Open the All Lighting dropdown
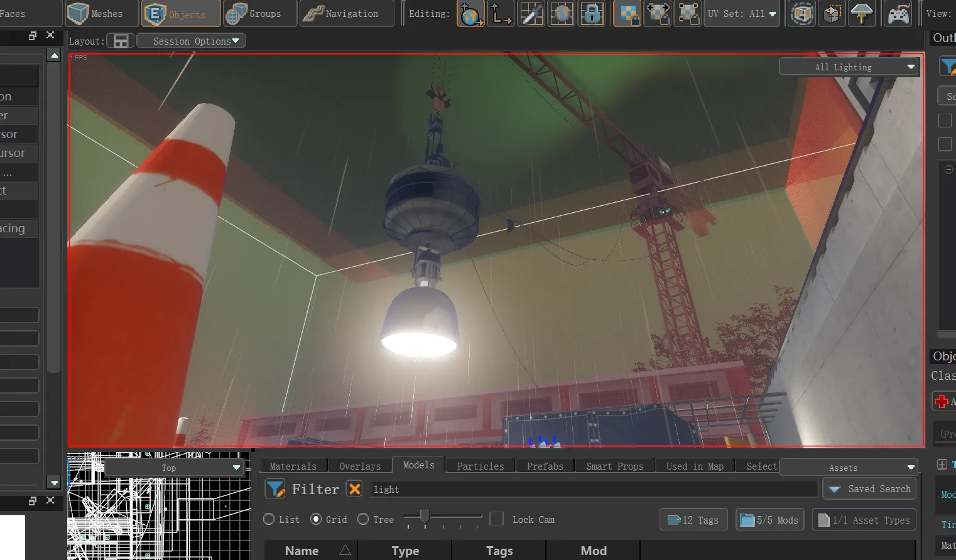The height and width of the screenshot is (560, 956). point(849,67)
